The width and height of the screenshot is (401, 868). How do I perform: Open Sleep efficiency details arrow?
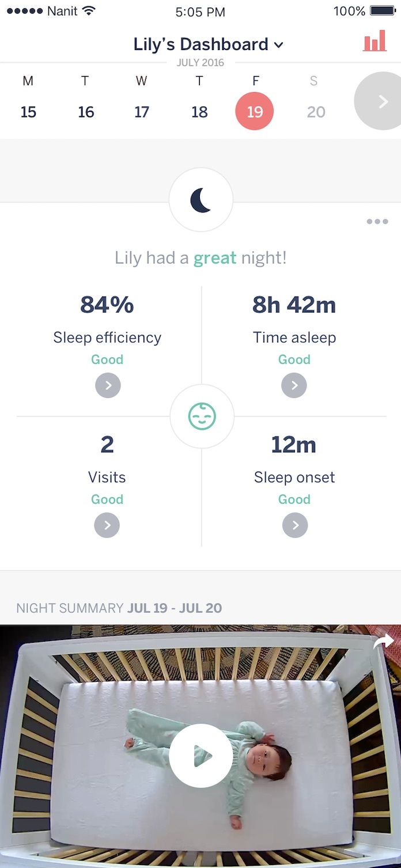(x=108, y=385)
